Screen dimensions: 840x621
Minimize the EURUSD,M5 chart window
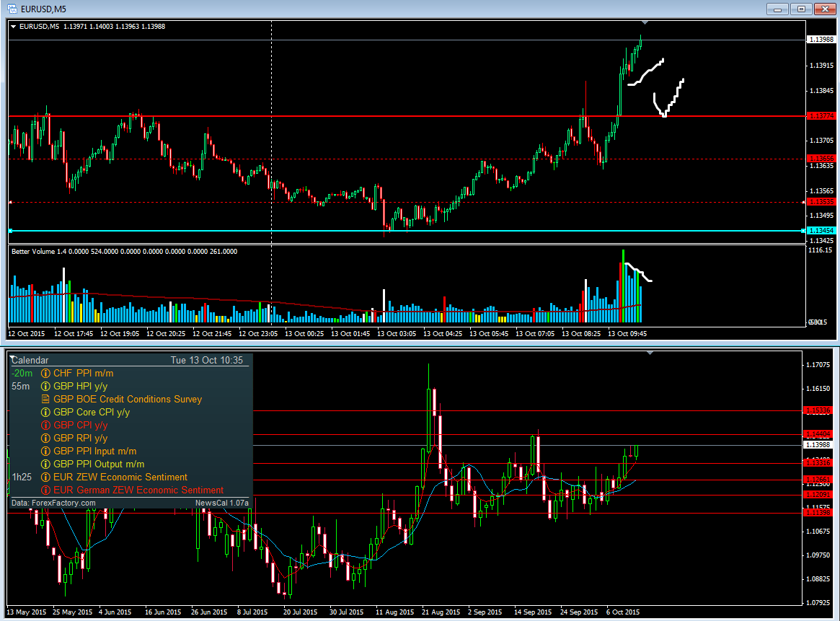pos(777,9)
